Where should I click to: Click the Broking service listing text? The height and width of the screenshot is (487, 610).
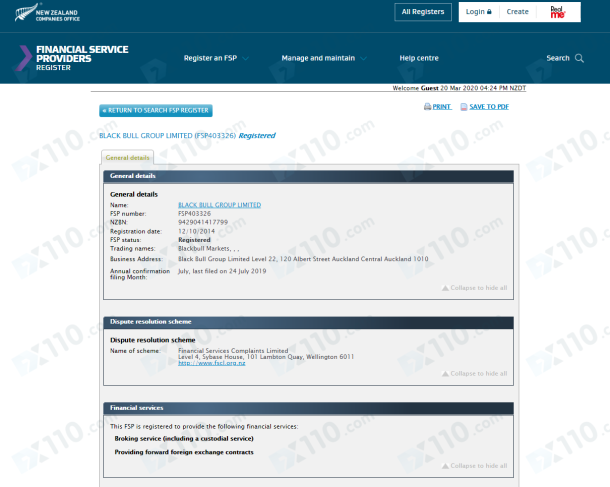(184, 438)
